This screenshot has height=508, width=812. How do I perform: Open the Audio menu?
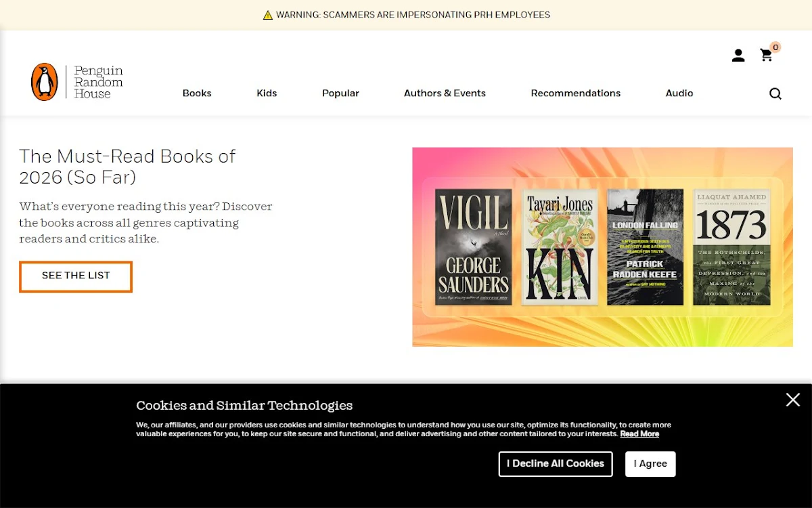coord(679,93)
